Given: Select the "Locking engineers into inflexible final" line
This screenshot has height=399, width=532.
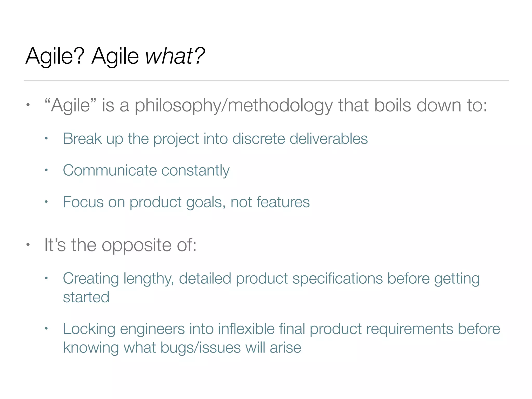Looking at the screenshot, I should [x=281, y=329].
